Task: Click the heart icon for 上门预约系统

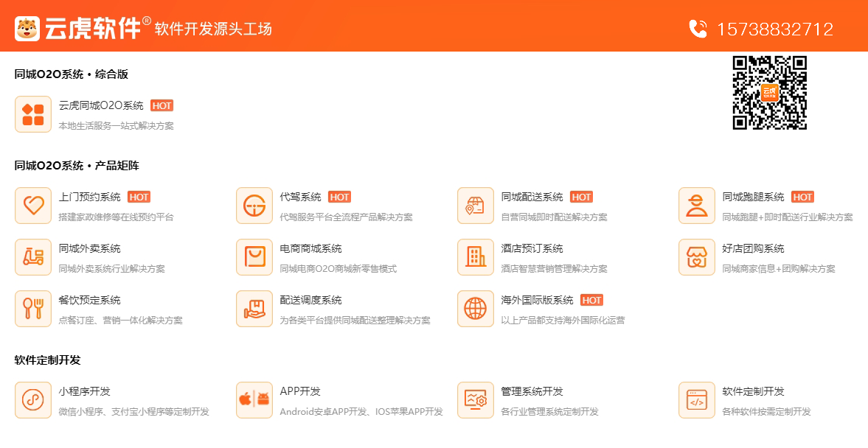Action: click(x=33, y=206)
